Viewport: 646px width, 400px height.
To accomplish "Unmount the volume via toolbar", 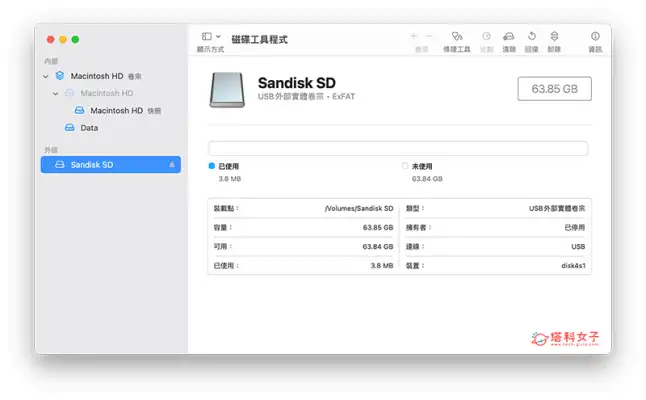I will [554, 36].
